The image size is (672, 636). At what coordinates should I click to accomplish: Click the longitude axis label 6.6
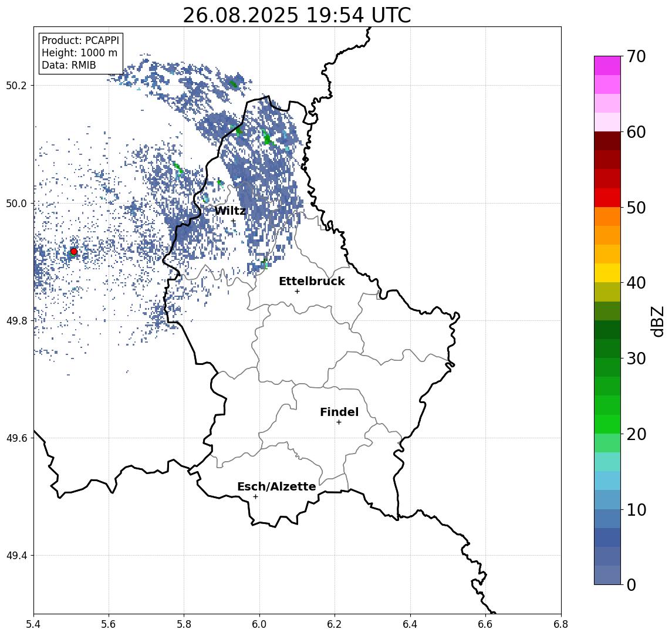tap(485, 624)
